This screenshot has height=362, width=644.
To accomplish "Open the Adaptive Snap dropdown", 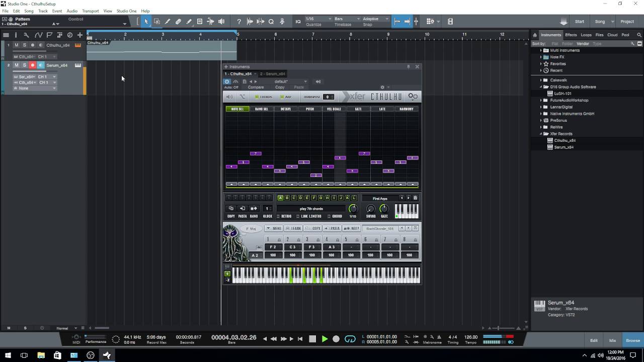I will click(376, 19).
